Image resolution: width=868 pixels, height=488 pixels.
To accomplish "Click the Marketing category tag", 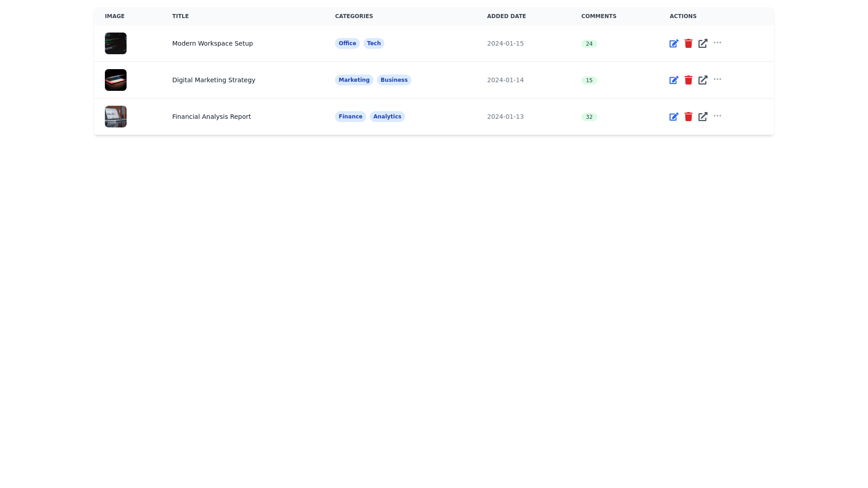I will pyautogui.click(x=354, y=80).
